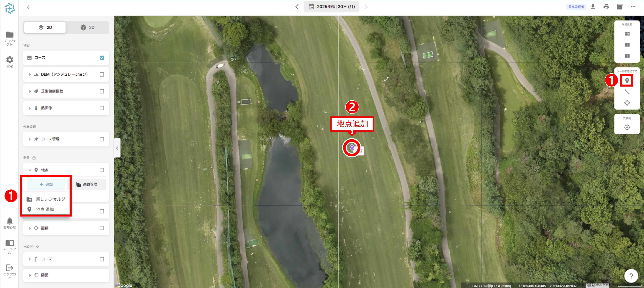Switch to the 3D view tab
The image size is (644, 288).
(x=87, y=27)
